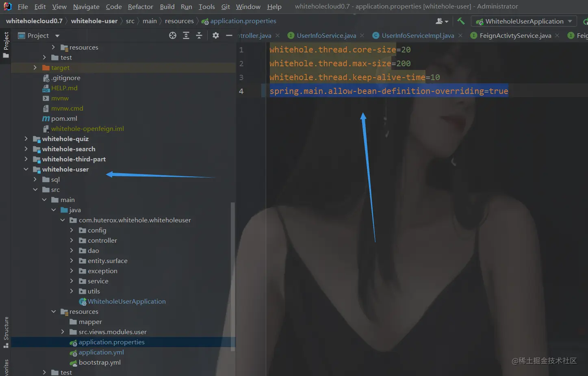The height and width of the screenshot is (376, 588).
Task: Select bootstrap.yml in project tree
Action: [x=100, y=362]
